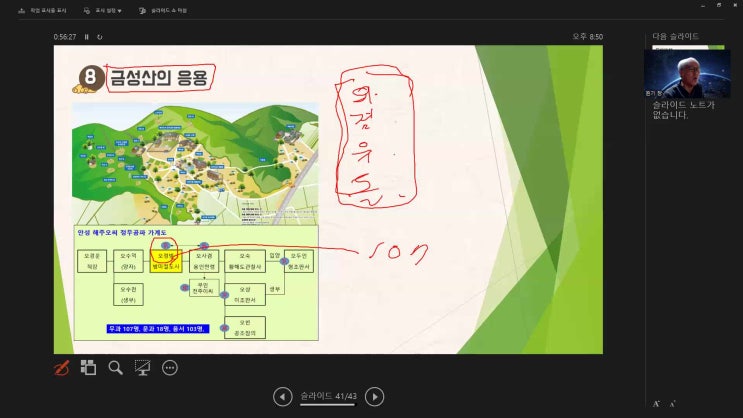Open more slide show options menu
Screen dimensions: 743x418
(169, 367)
